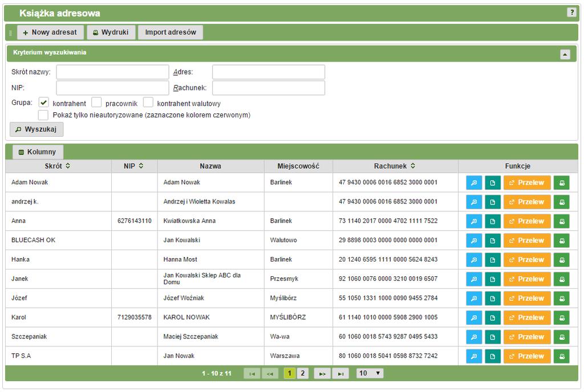The width and height of the screenshot is (584, 392).
Task: Print icon for BLUECASH OK row
Action: [x=562, y=240]
